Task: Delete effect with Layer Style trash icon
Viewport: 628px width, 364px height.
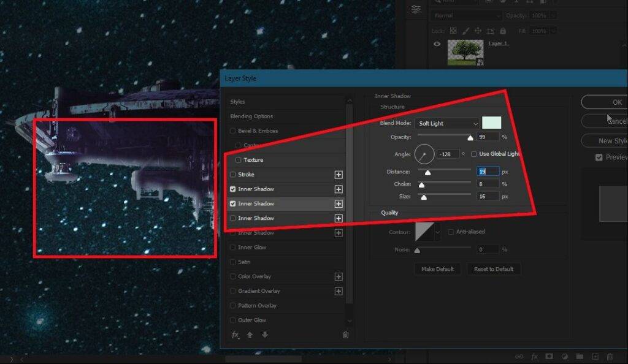Action: point(346,335)
